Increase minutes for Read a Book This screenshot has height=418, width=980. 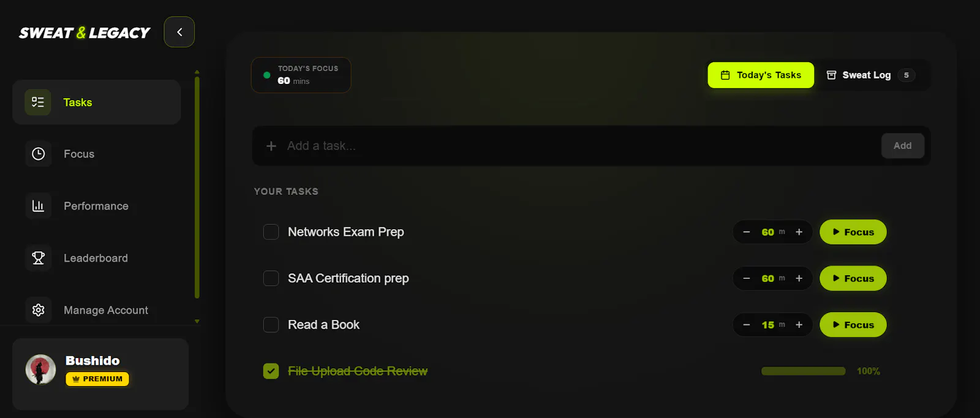coord(799,325)
